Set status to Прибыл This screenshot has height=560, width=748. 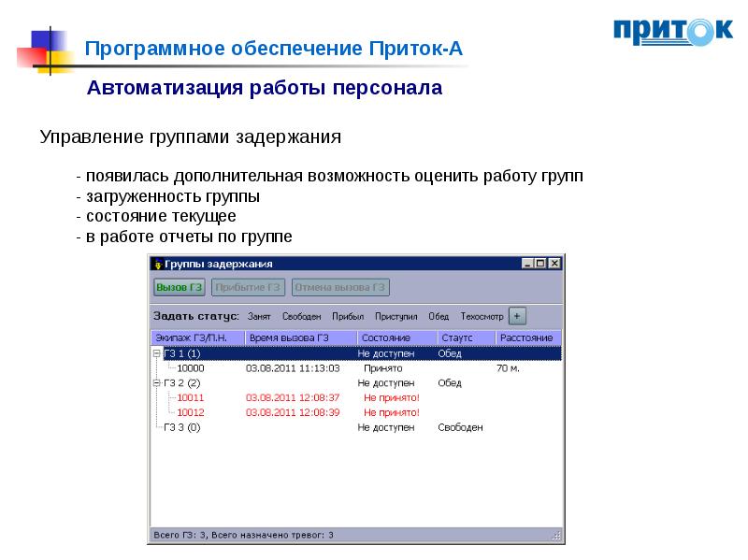pyautogui.click(x=348, y=317)
